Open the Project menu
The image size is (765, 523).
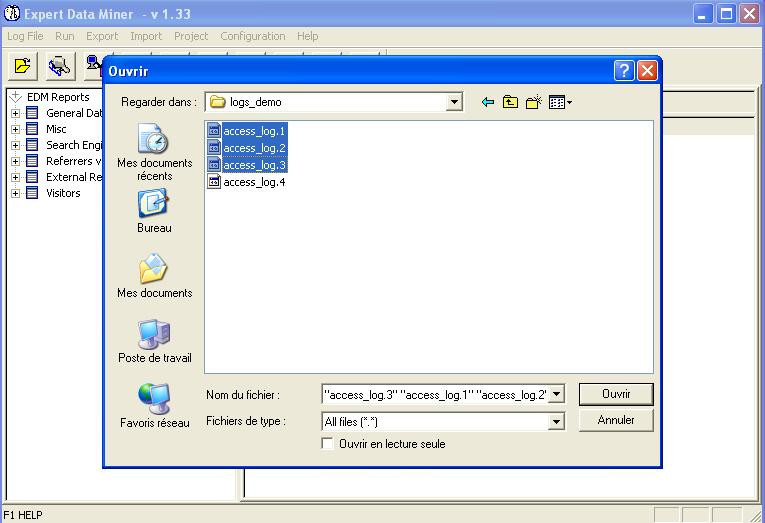(x=191, y=36)
